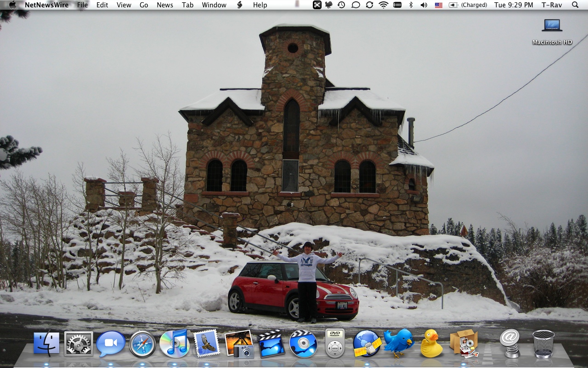Open the News menu
The height and width of the screenshot is (368, 588).
point(165,5)
